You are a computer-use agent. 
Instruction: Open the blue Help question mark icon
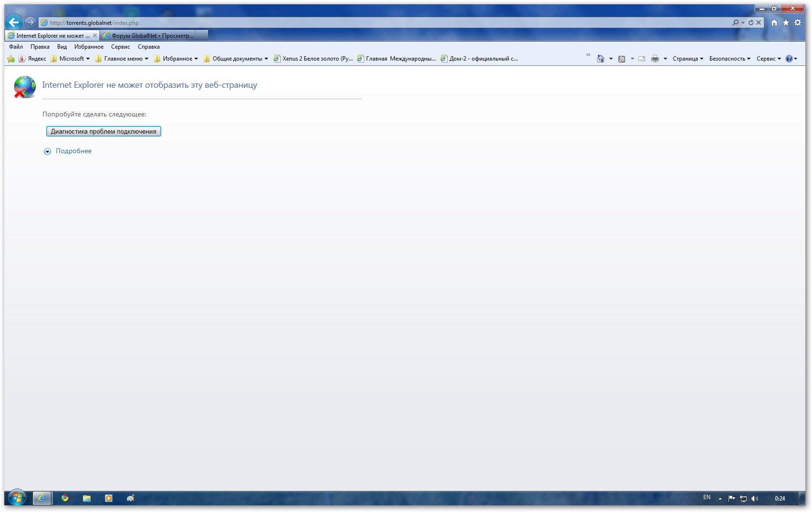[x=789, y=59]
